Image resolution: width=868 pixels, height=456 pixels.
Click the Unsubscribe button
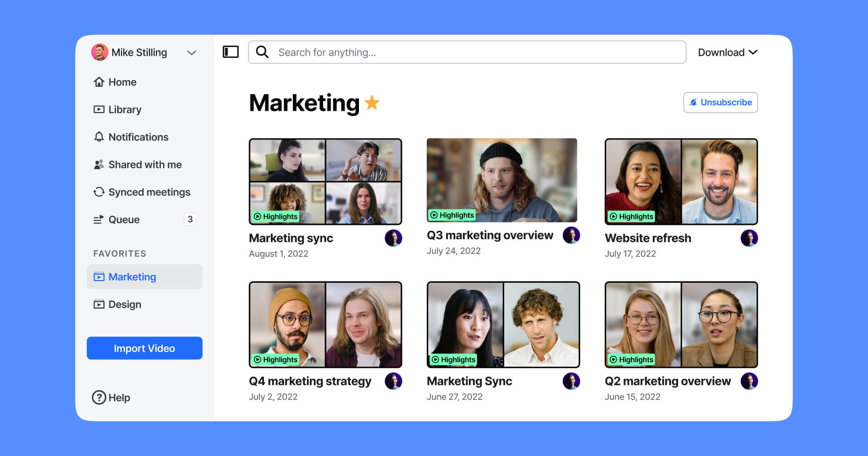[721, 102]
